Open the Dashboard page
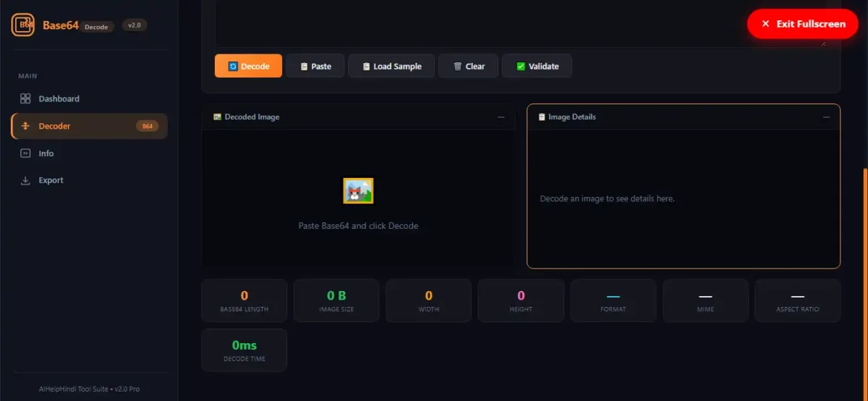Image resolution: width=868 pixels, height=401 pixels. (89, 98)
